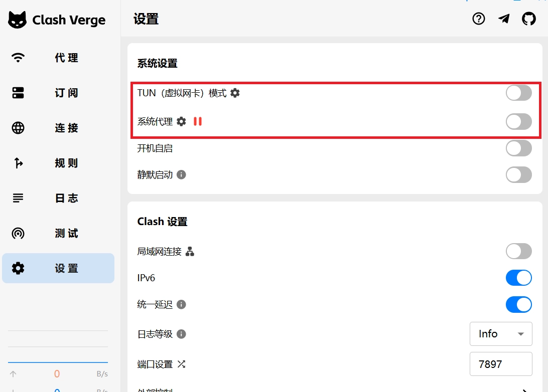Click the gear icon next to 设置 in sidebar
Viewport: 548px width, 392px height.
click(18, 268)
